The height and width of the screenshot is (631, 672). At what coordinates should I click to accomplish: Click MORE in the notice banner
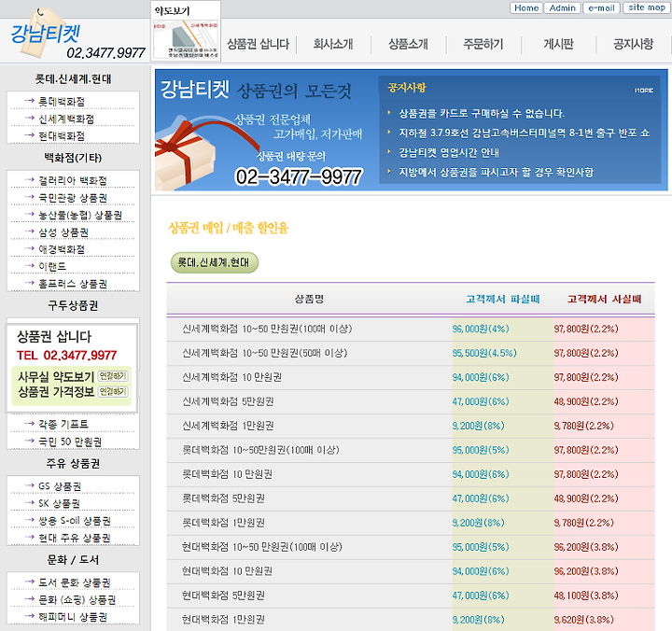pos(644,91)
